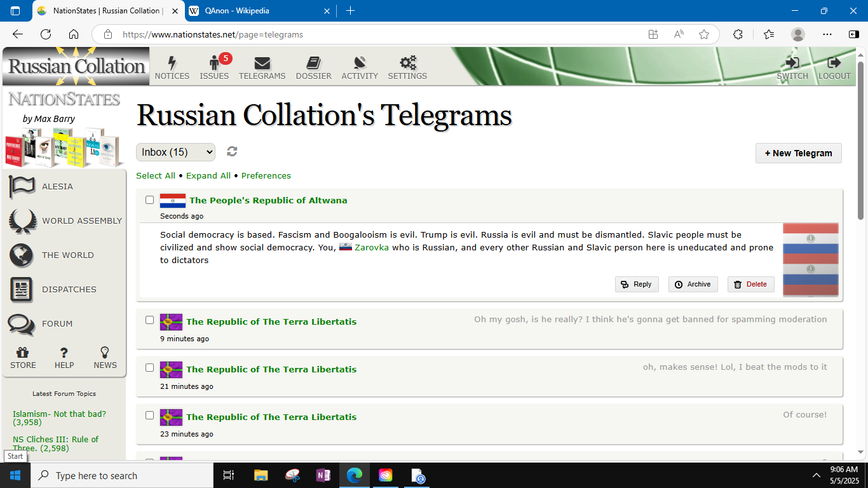Open the Inbox (15) folder dropdown
The image size is (868, 488).
(175, 152)
